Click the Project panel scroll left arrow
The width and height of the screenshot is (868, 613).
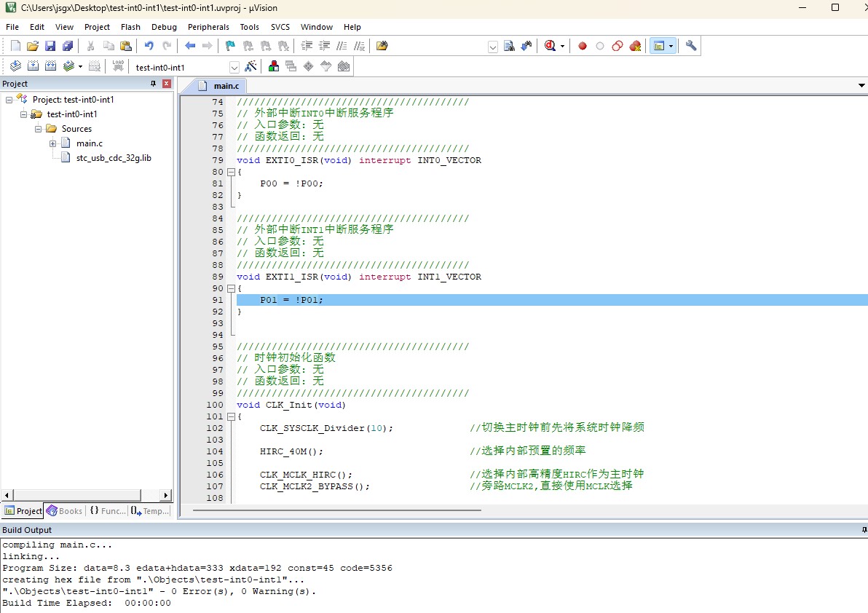click(7, 495)
